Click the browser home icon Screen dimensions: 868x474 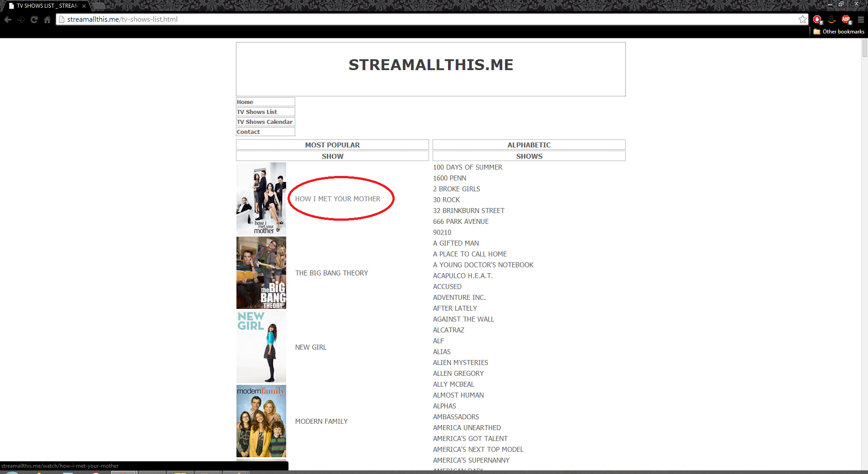pos(47,19)
